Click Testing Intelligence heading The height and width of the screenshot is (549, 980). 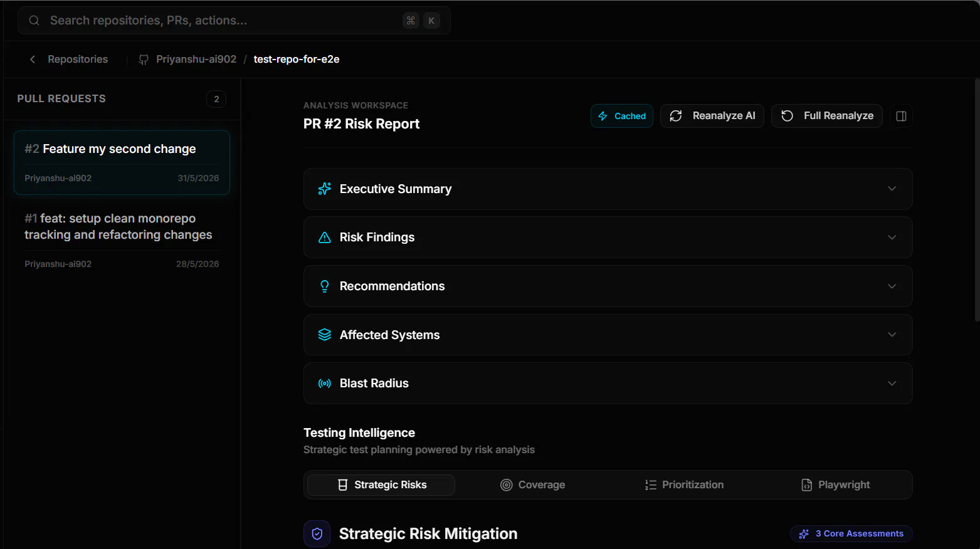359,433
